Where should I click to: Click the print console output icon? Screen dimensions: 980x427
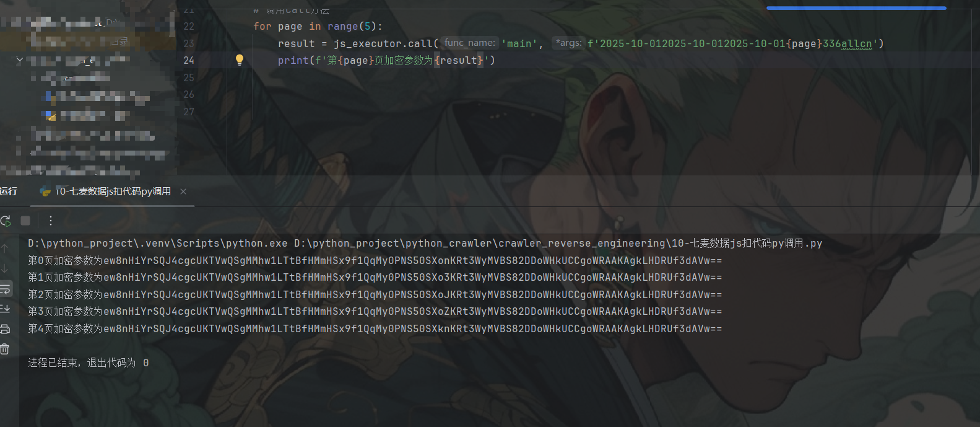pos(5,329)
